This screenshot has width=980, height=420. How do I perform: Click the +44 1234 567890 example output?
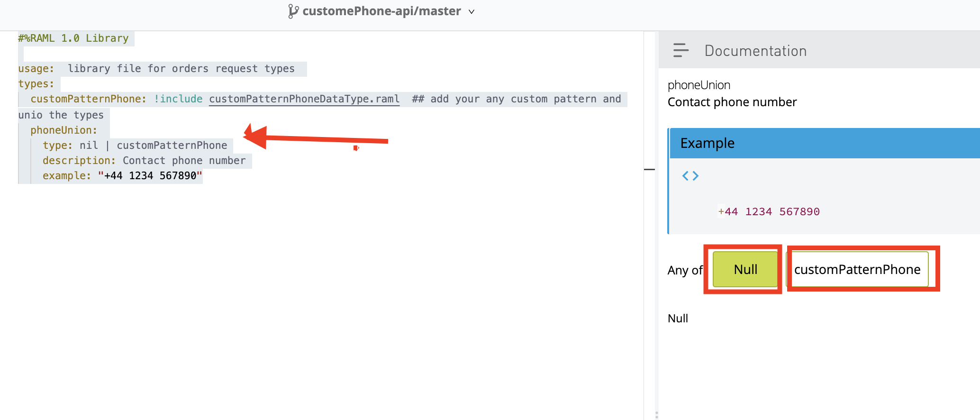[x=769, y=212]
